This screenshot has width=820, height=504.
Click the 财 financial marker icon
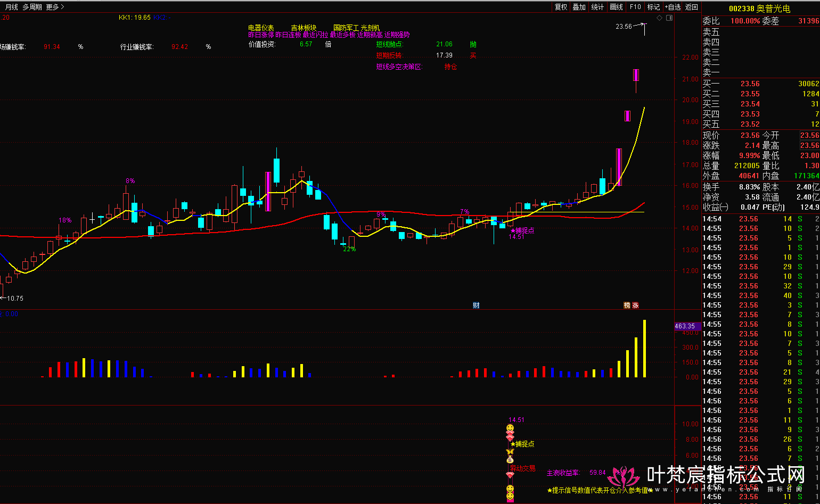click(476, 305)
